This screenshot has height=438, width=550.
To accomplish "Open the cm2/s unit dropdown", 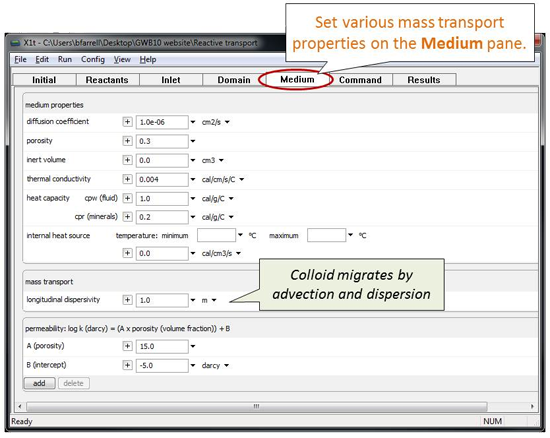I will (x=227, y=122).
